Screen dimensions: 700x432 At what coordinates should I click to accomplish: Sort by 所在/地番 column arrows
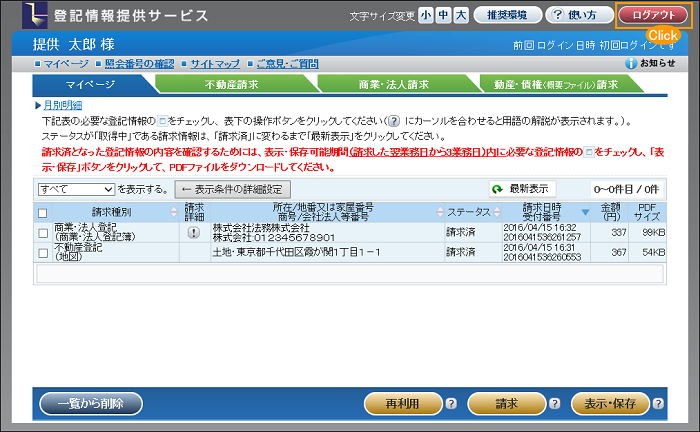pyautogui.click(x=441, y=212)
